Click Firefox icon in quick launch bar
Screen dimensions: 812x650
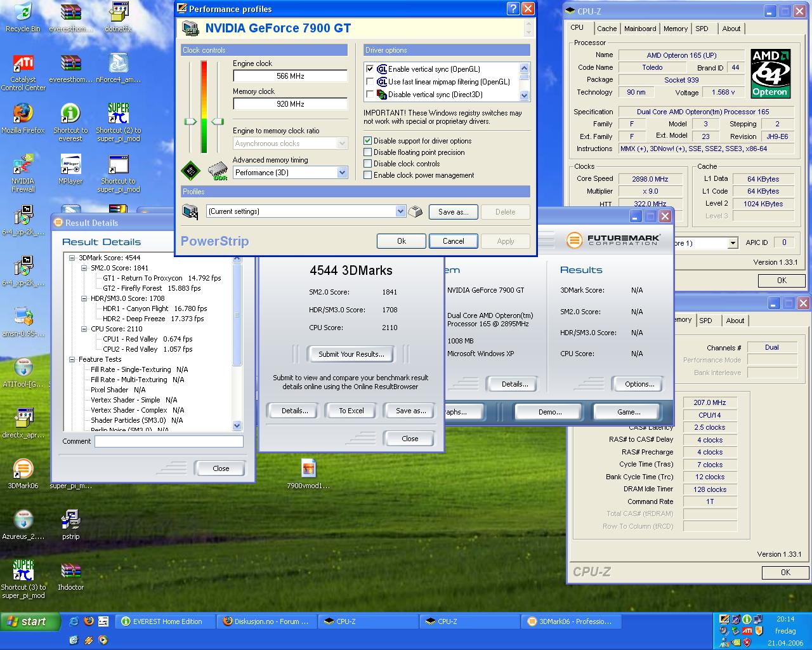(x=89, y=621)
